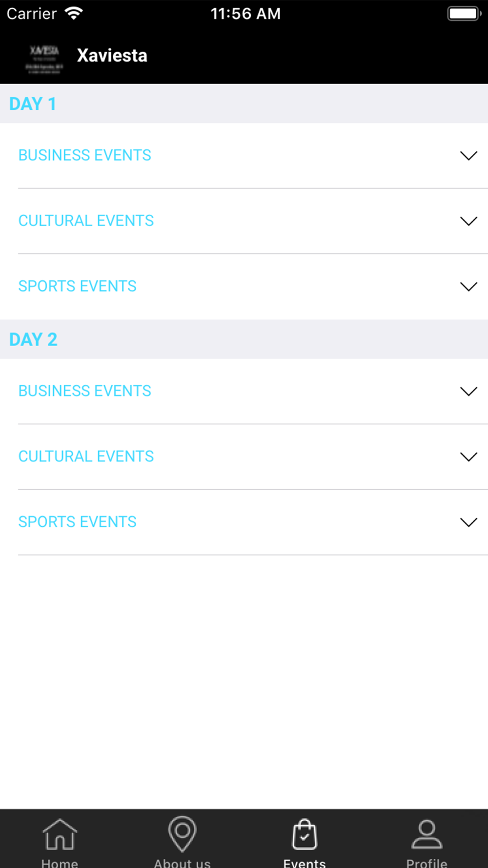Expand Day 1 Business Events chevron
This screenshot has height=868, width=488.
pos(468,156)
